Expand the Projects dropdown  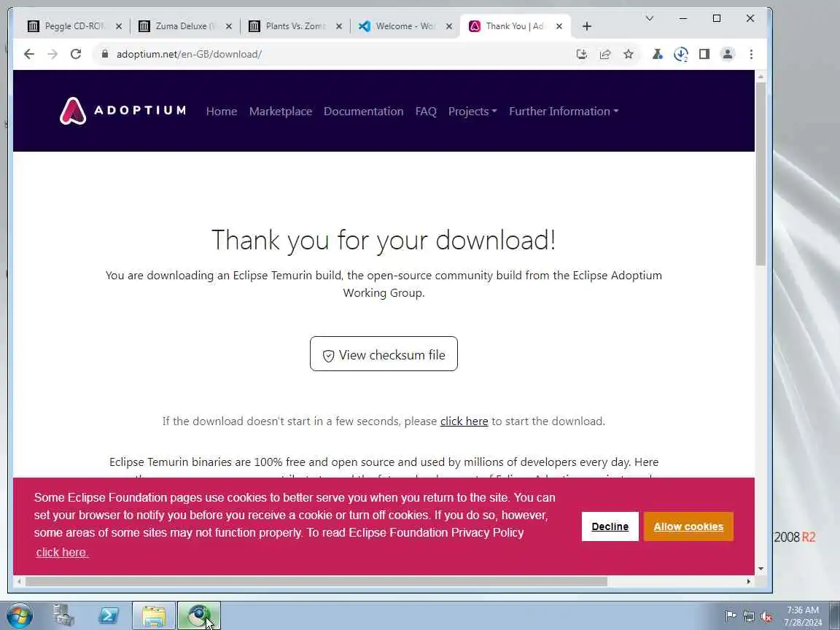472,112
